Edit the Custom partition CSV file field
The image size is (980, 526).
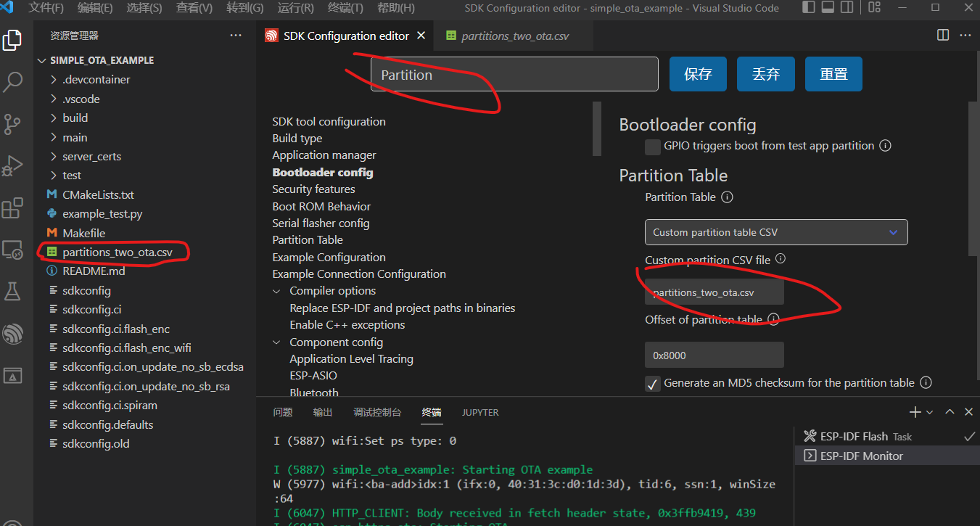click(x=715, y=292)
